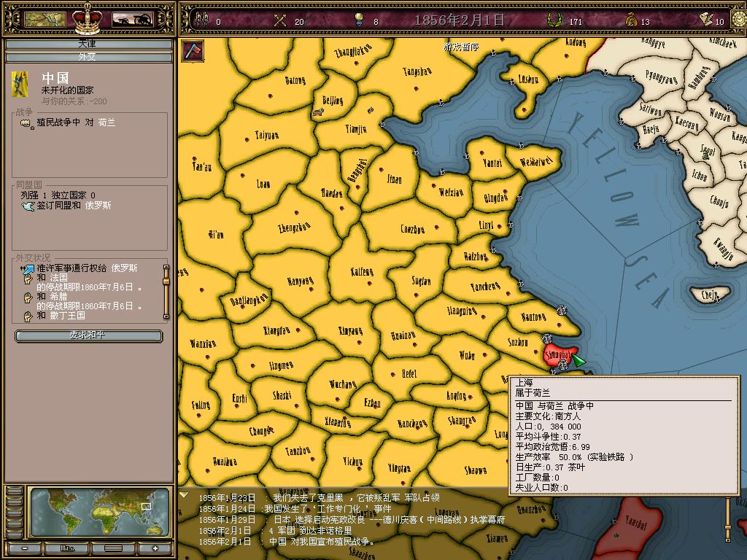Viewport: 747px width, 560px height.
Task: Click 殖民战争中 对 荷兰 entry
Action: click(x=76, y=122)
